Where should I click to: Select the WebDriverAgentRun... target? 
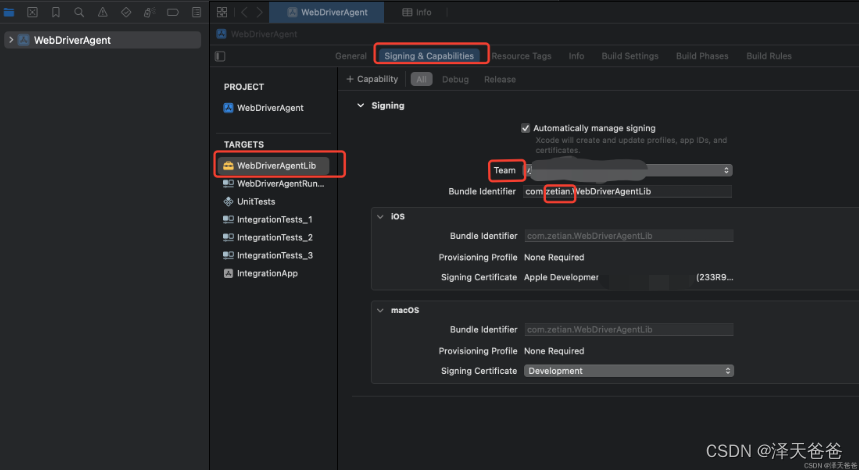point(273,184)
